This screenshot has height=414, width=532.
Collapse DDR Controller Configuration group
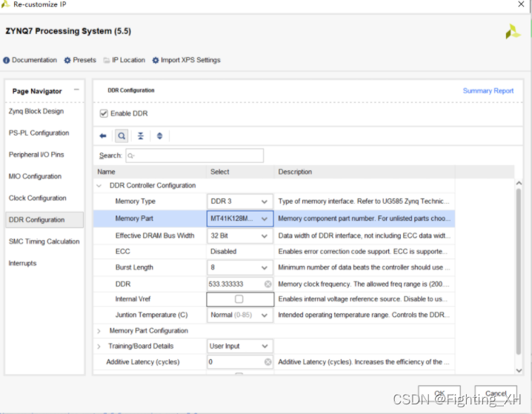pyautogui.click(x=99, y=186)
